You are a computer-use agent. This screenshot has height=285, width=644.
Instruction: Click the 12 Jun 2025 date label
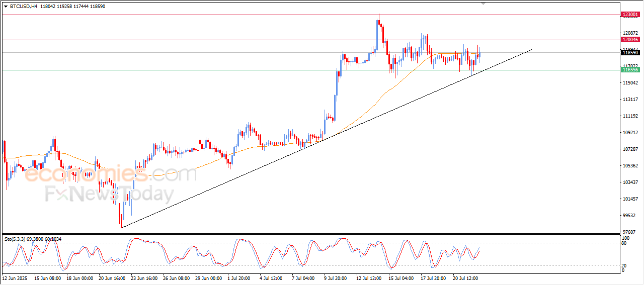[15, 277]
